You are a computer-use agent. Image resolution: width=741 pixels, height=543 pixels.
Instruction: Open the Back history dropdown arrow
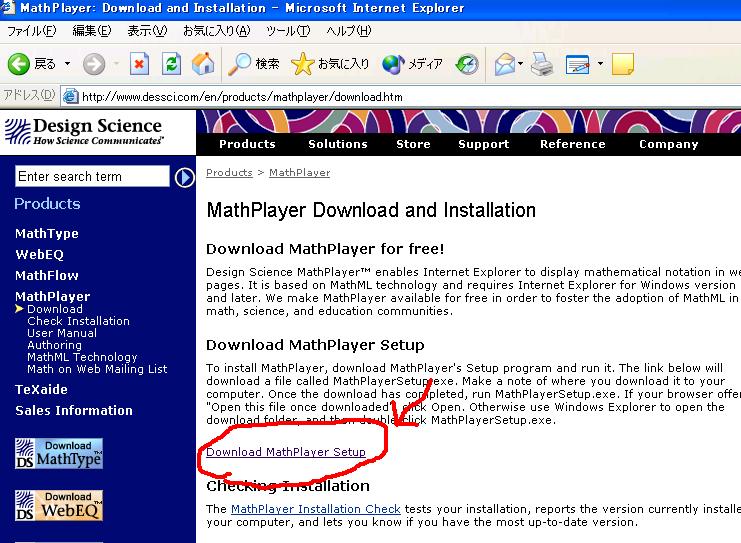pyautogui.click(x=67, y=63)
